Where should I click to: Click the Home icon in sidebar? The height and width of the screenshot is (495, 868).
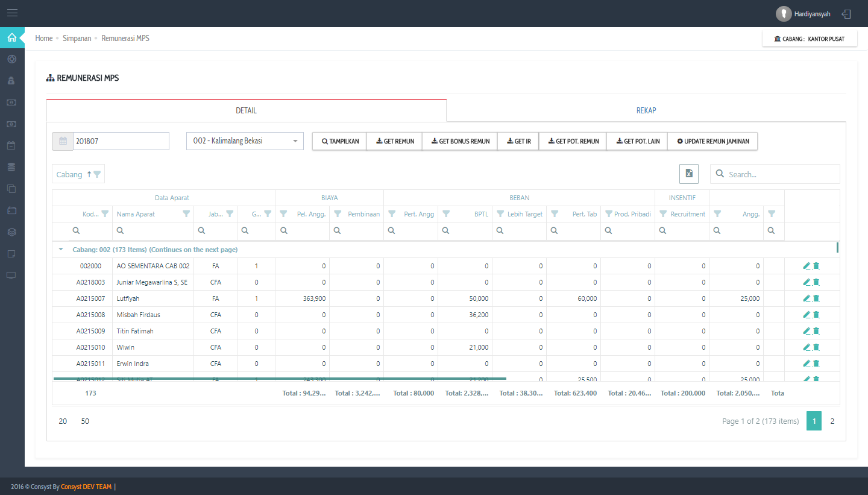point(12,38)
